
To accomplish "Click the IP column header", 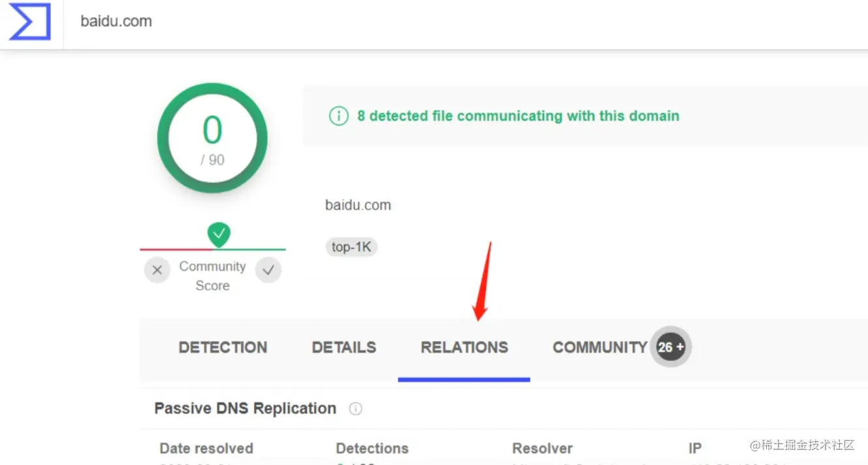I will (695, 449).
